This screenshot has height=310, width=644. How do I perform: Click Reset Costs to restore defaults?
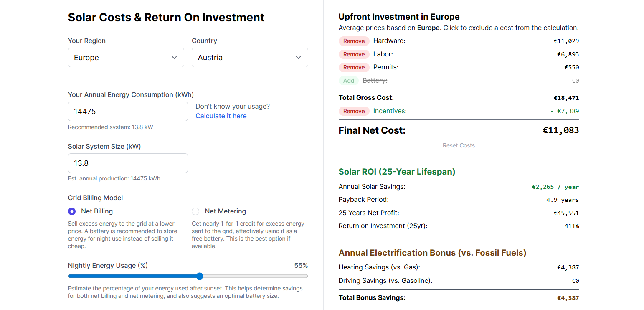point(458,145)
